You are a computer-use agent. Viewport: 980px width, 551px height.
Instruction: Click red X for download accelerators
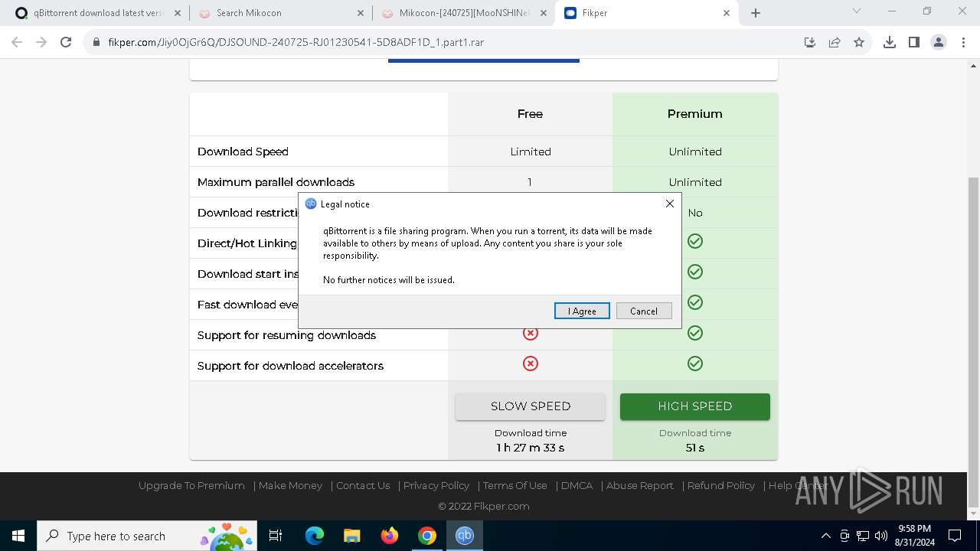click(x=530, y=364)
